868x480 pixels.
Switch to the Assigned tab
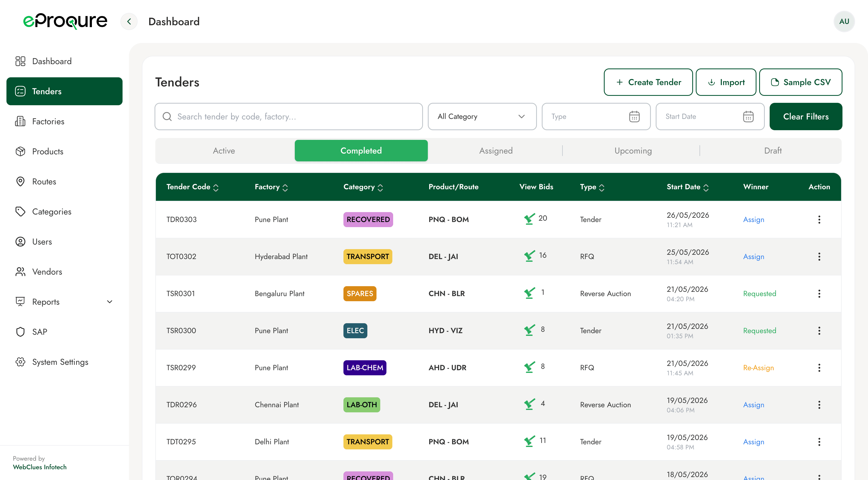pyautogui.click(x=496, y=151)
